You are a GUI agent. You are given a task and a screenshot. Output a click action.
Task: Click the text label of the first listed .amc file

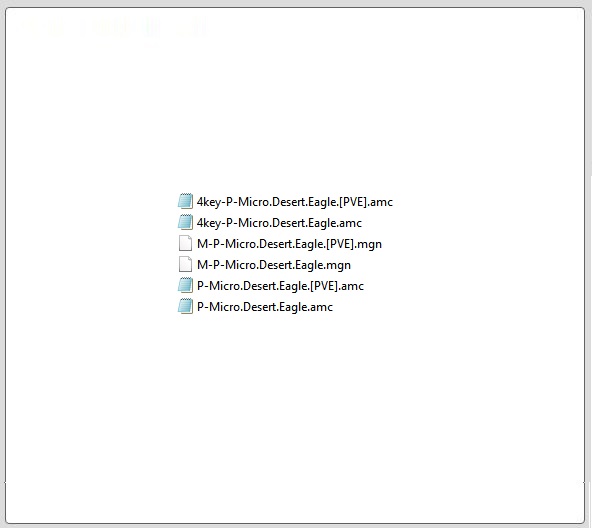tap(295, 202)
